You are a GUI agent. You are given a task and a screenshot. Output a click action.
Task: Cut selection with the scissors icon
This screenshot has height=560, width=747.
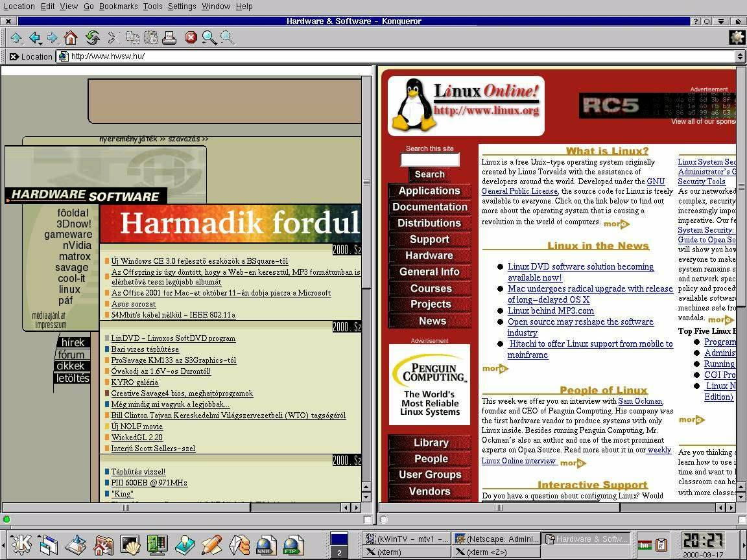113,38
